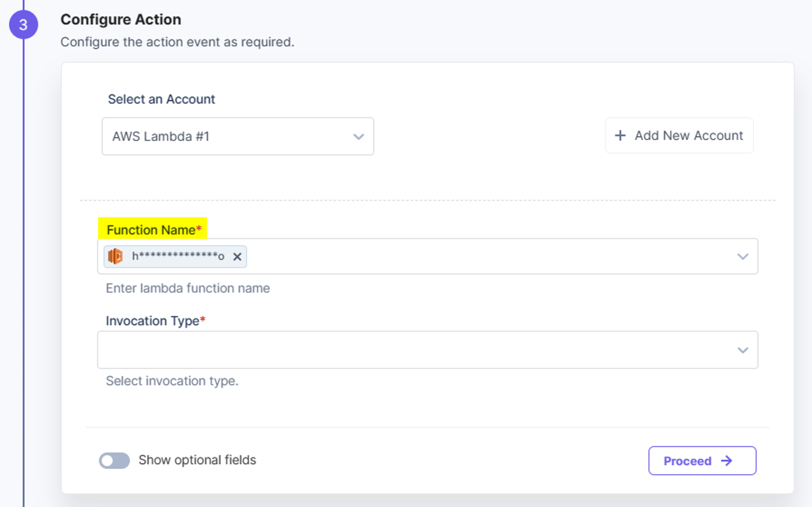Click the Configure Action heading
Screen dimensions: 812x507
(121, 19)
